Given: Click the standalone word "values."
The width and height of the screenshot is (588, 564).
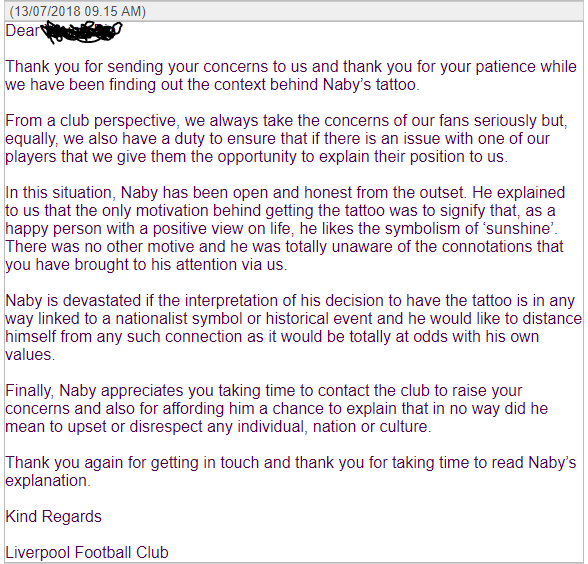Looking at the screenshot, I should (x=30, y=355).
